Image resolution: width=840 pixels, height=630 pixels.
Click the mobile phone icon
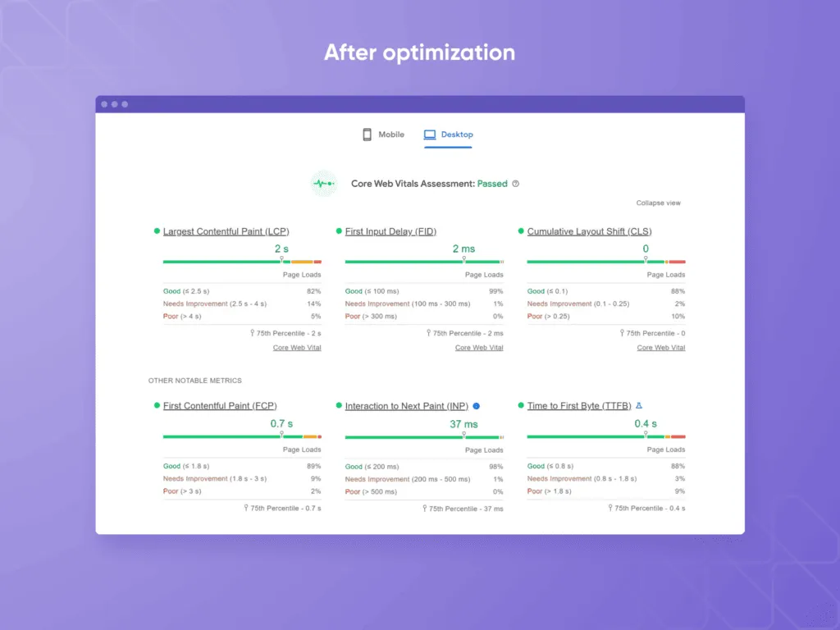coord(367,135)
